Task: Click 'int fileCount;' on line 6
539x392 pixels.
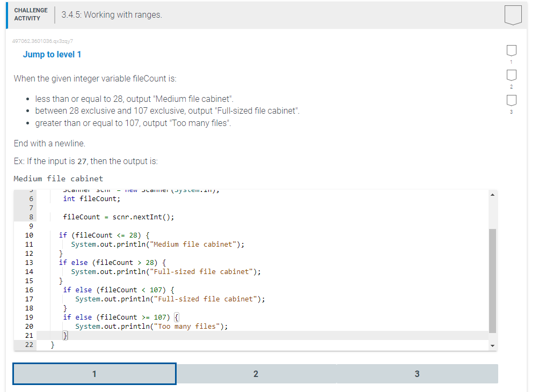Action: click(x=92, y=199)
